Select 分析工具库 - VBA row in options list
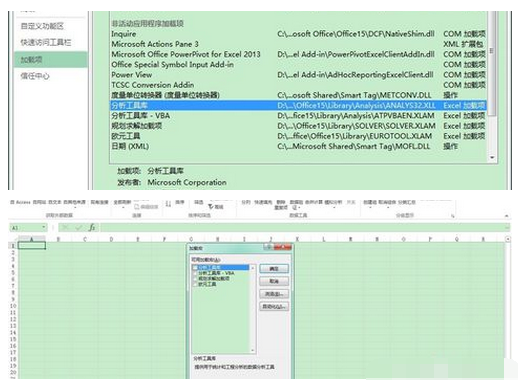 click(x=298, y=116)
